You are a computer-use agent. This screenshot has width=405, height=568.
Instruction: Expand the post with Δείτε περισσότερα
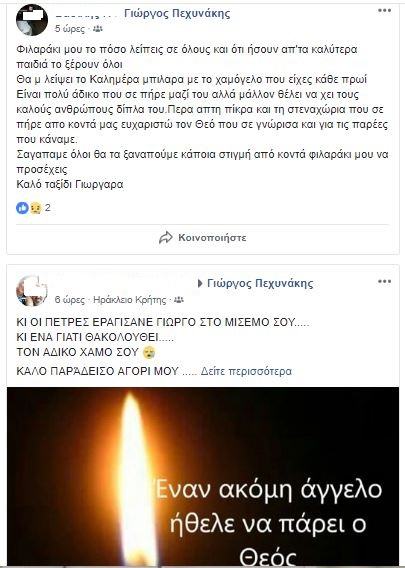click(x=246, y=371)
